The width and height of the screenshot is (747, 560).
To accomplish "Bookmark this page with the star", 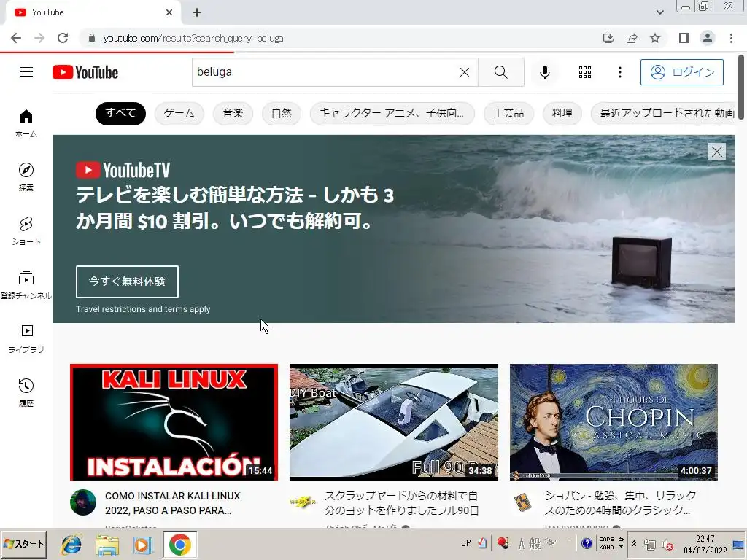I will [x=655, y=38].
